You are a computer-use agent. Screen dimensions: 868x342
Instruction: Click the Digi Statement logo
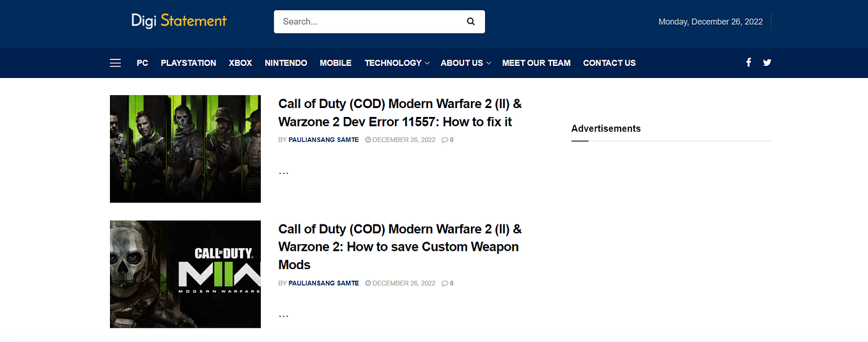[179, 20]
